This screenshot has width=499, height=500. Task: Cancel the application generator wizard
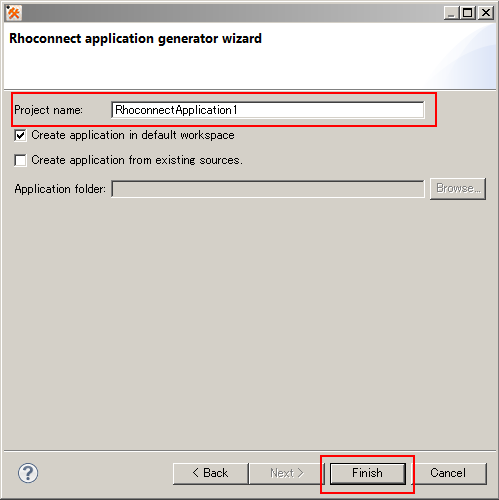click(448, 473)
